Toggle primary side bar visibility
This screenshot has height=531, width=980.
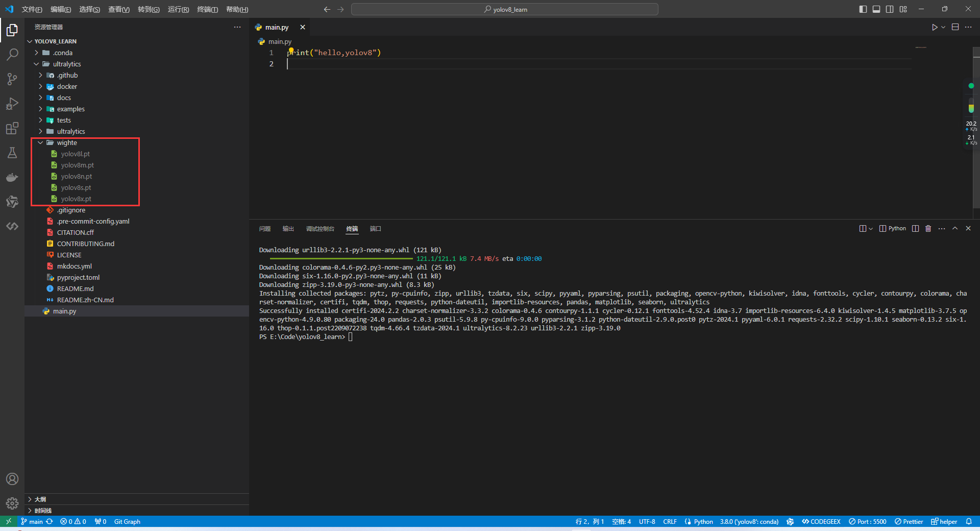coord(863,9)
